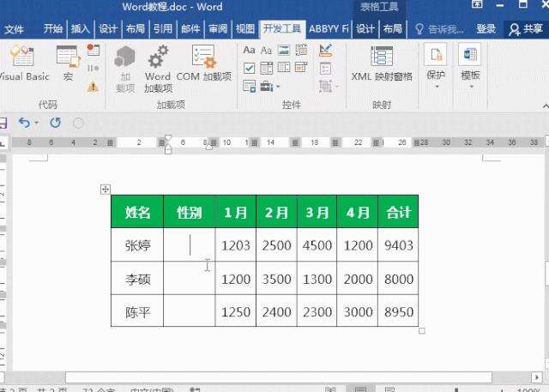Viewport: 549px width, 392px height.
Task: Expand the Protect (保护) dropdown
Action: click(436, 66)
